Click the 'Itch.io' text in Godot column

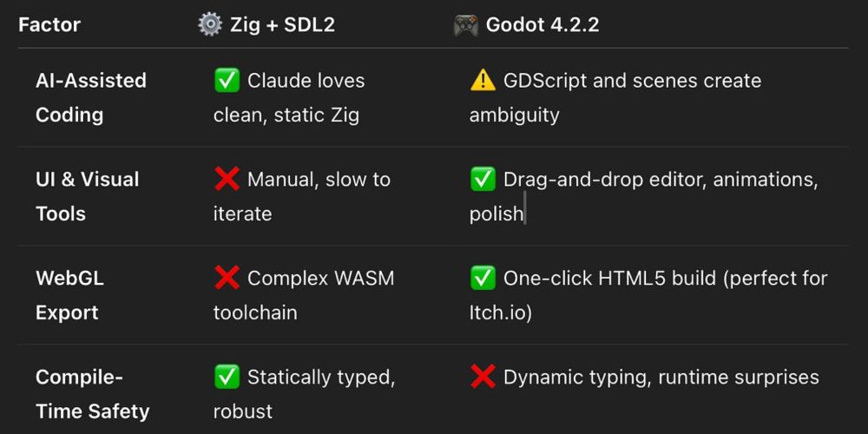500,312
